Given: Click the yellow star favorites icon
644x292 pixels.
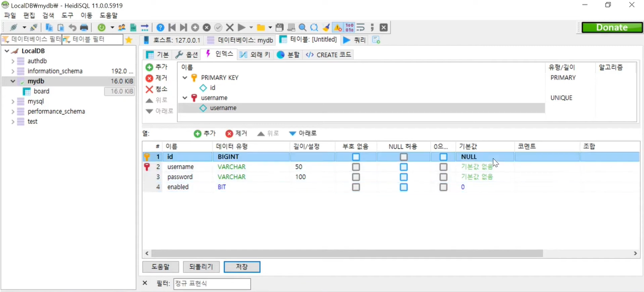Looking at the screenshot, I should [x=129, y=40].
